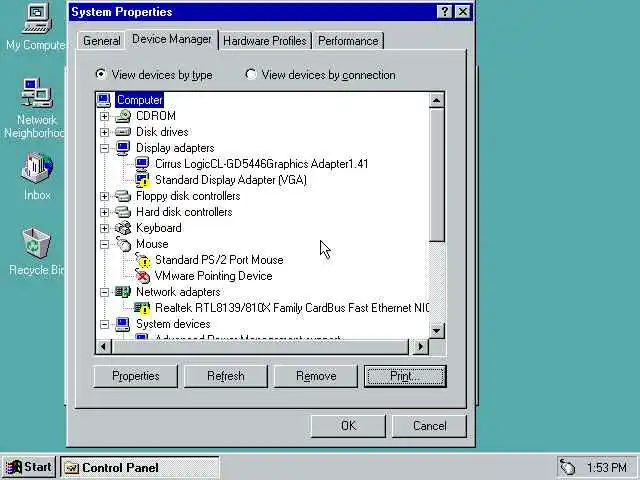Click the Network adapters category icon

click(x=123, y=292)
